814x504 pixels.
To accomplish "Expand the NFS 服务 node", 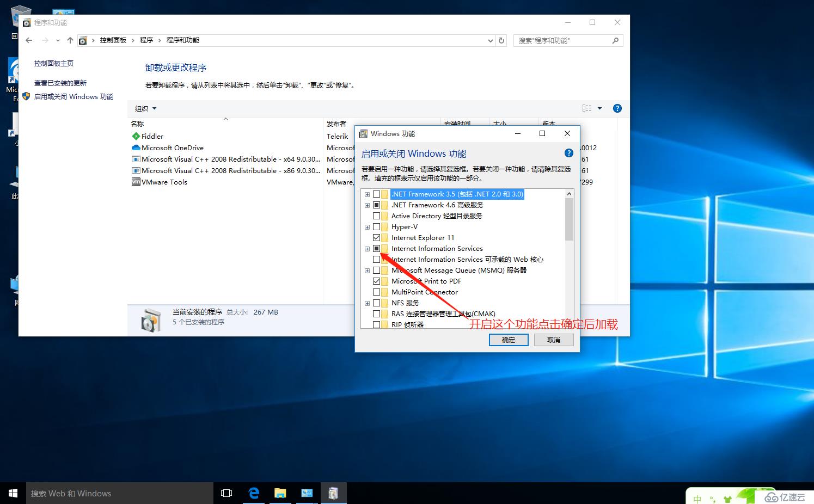I will 367,303.
